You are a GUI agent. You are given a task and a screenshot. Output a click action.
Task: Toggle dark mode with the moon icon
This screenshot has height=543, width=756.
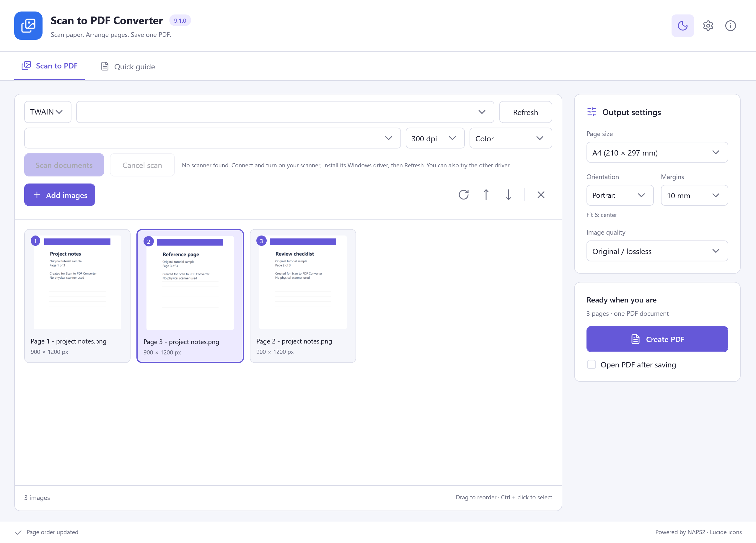point(682,26)
